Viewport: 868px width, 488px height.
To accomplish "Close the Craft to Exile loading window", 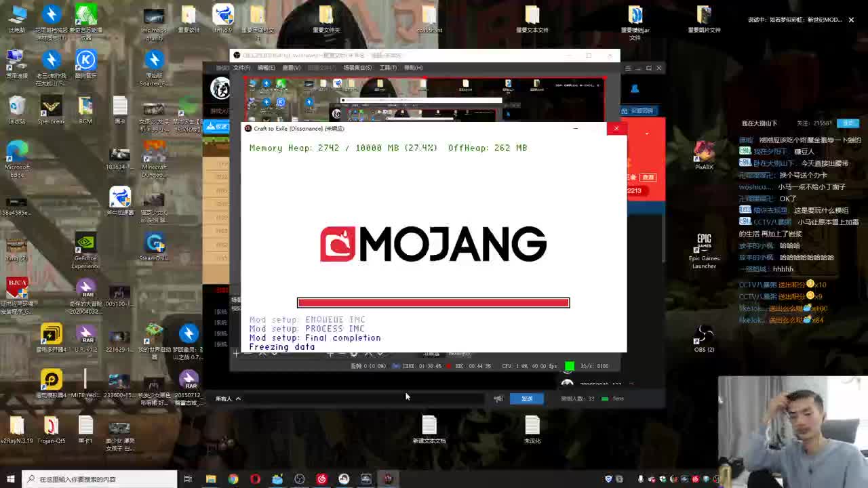I will [x=616, y=128].
